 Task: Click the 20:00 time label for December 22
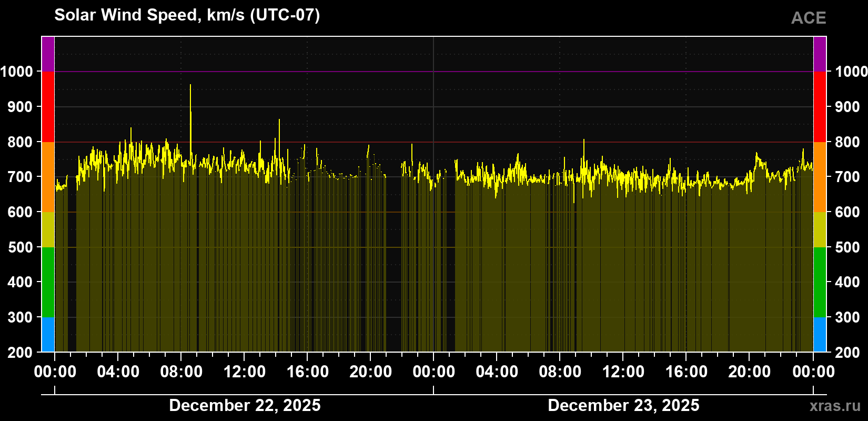pyautogui.click(x=371, y=372)
